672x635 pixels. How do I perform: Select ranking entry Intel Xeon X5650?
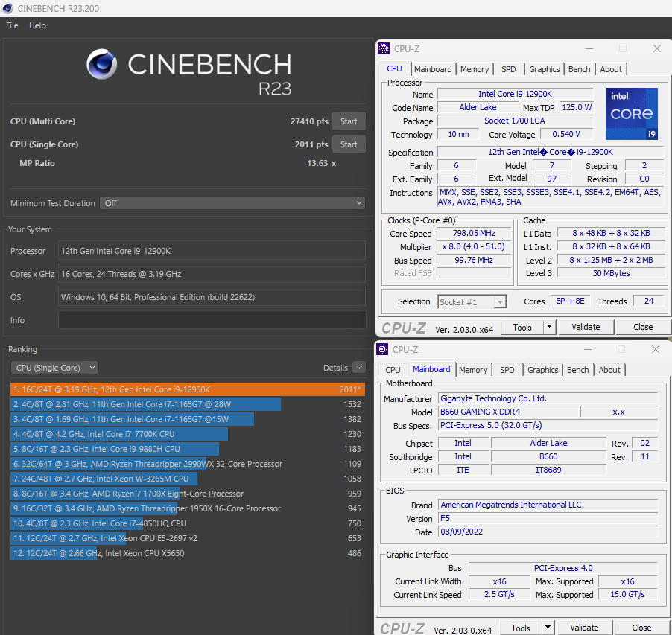[187, 553]
